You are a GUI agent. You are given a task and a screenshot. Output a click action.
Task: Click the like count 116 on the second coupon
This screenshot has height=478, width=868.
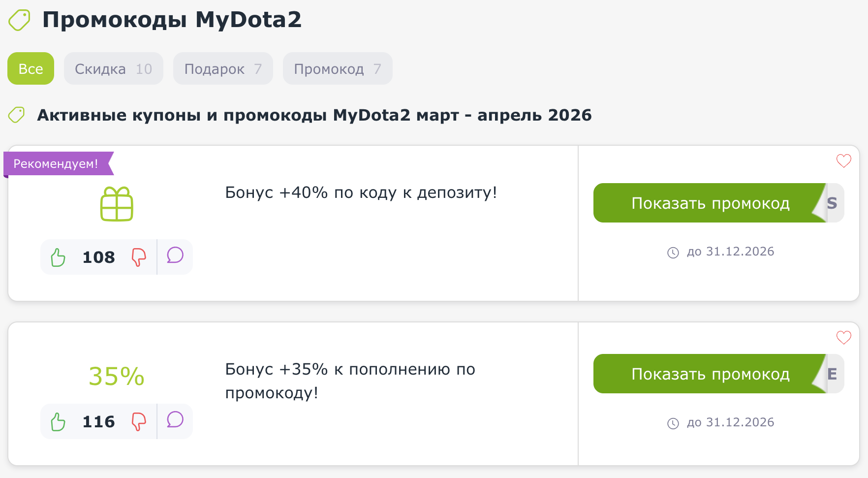[98, 421]
